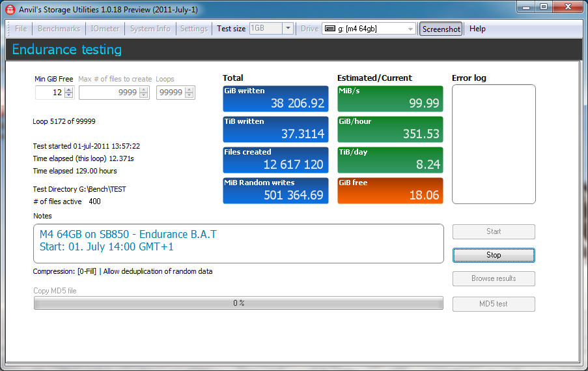Maximize the Anvil's Storage Utilities window
588x371 pixels.
pyautogui.click(x=544, y=7)
